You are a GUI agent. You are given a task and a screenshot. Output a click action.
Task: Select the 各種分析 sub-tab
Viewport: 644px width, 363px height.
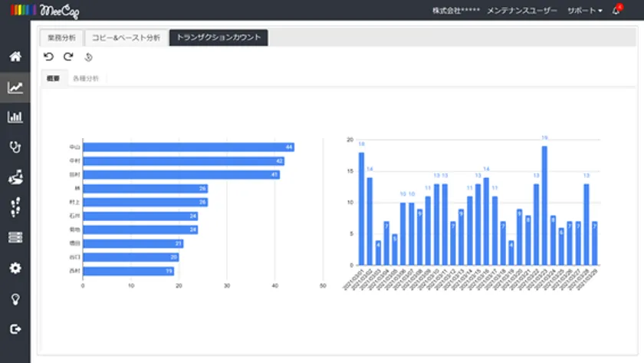point(86,78)
